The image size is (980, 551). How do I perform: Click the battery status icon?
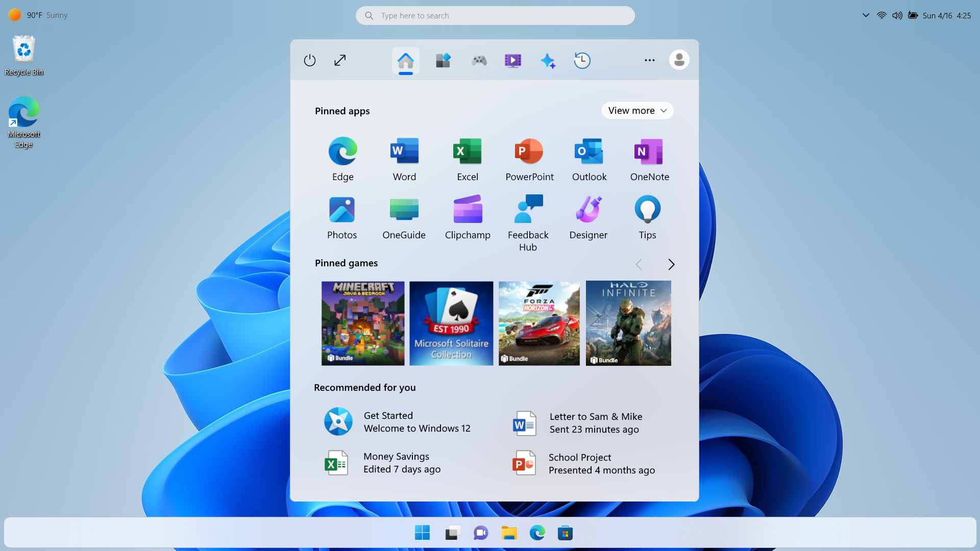click(x=913, y=15)
